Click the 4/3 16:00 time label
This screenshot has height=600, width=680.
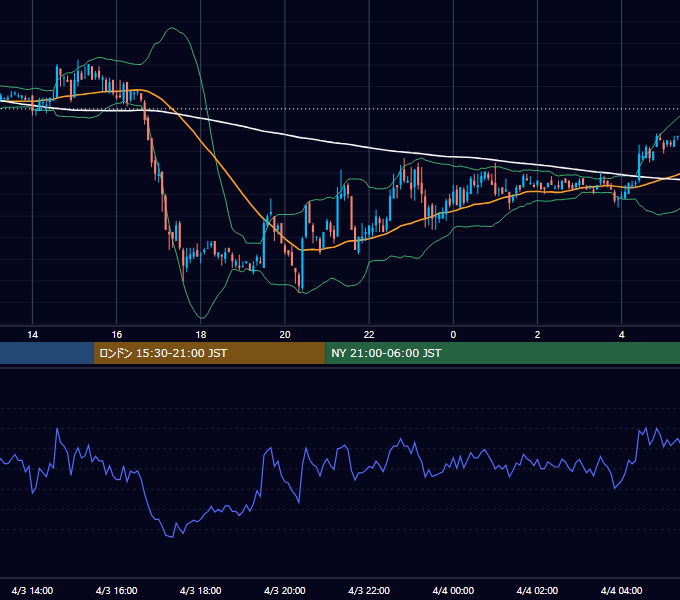tap(117, 590)
